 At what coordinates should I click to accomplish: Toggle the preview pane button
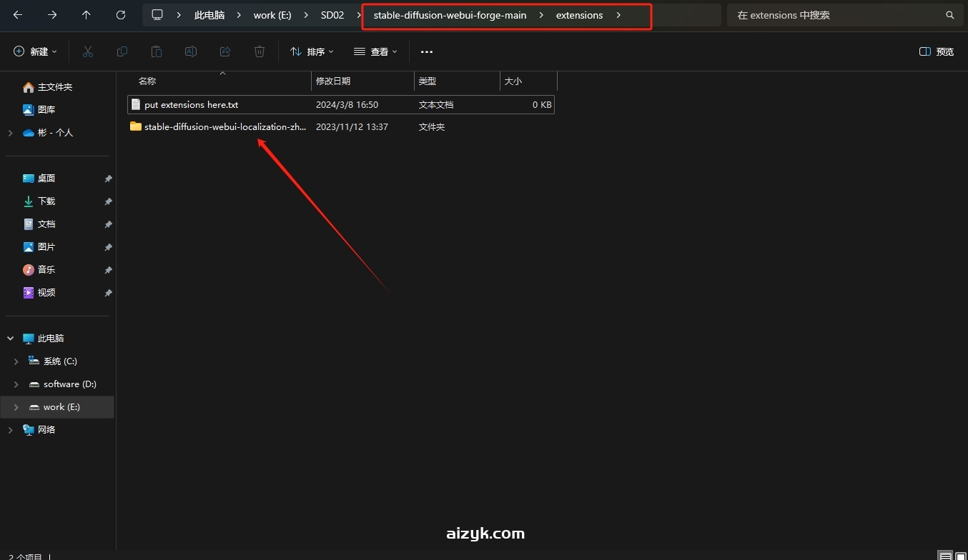(x=937, y=51)
